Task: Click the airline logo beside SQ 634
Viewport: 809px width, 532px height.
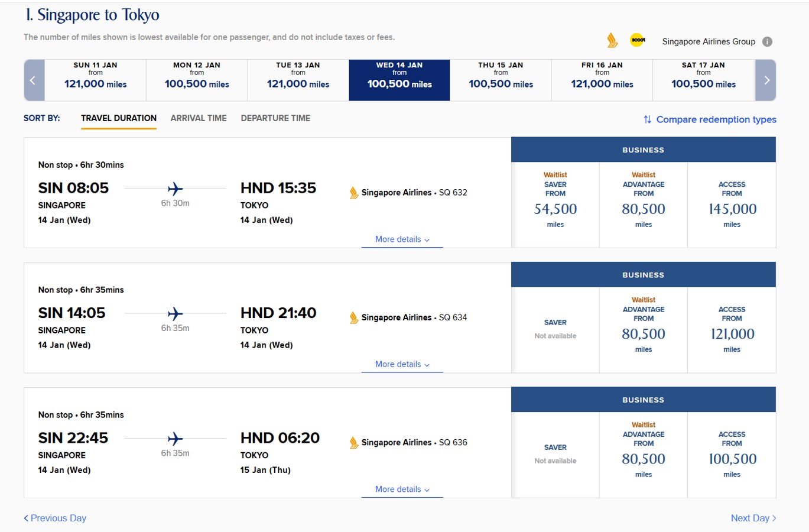Action: [x=353, y=318]
